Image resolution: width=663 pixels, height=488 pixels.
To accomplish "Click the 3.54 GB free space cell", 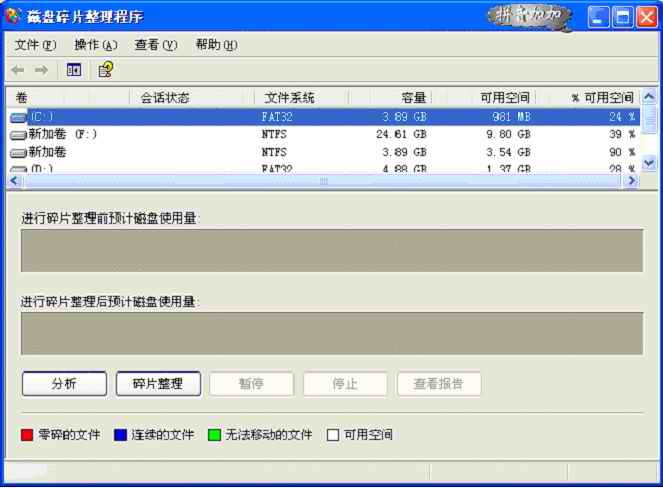I will (x=508, y=152).
